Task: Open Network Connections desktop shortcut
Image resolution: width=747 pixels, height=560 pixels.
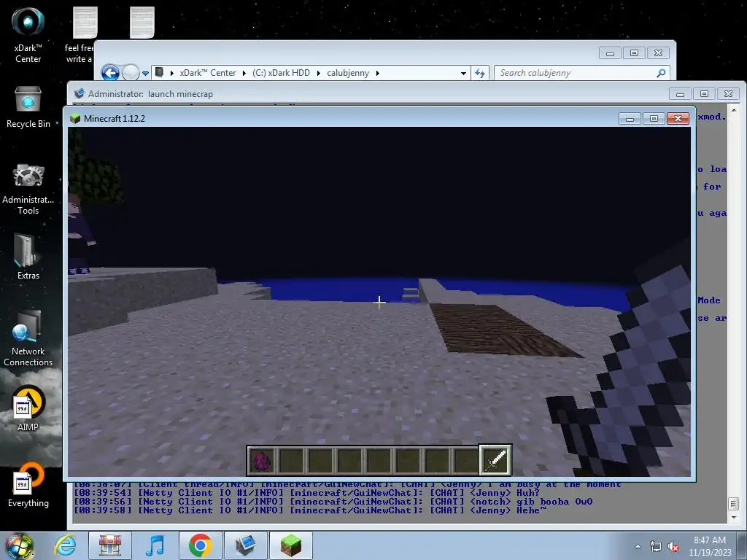Action: point(28,338)
